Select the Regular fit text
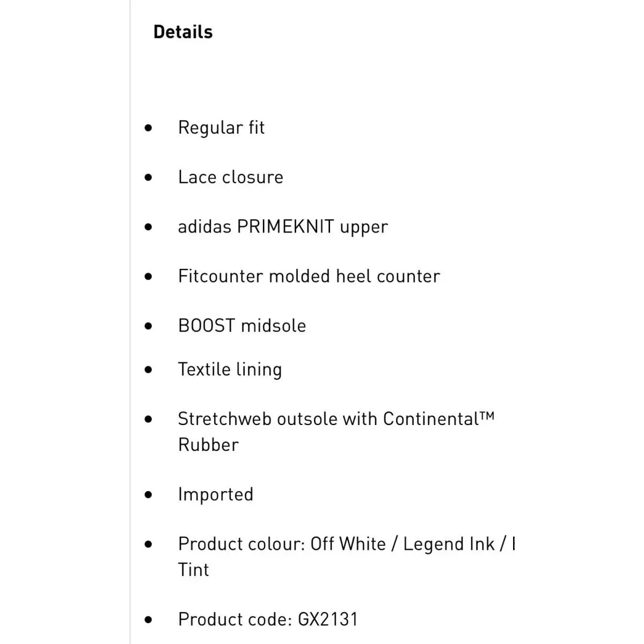 (221, 128)
